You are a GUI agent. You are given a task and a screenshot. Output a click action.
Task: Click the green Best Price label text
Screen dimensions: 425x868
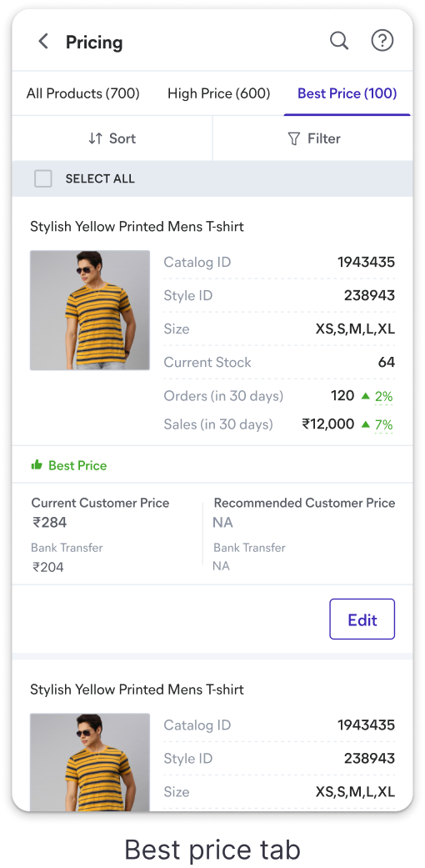tap(77, 465)
